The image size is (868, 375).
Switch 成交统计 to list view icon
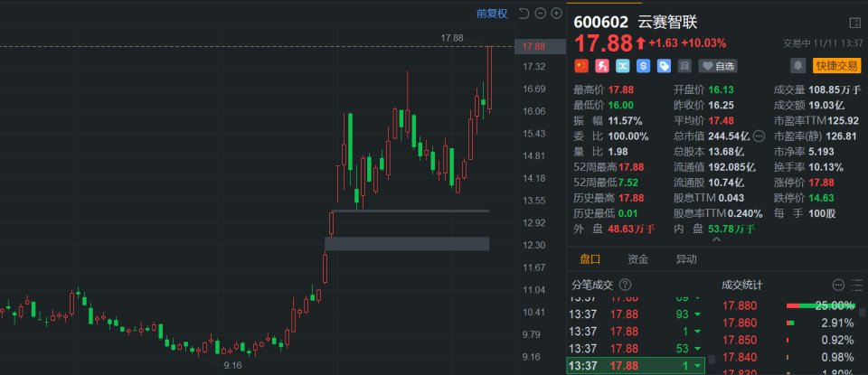(x=856, y=286)
